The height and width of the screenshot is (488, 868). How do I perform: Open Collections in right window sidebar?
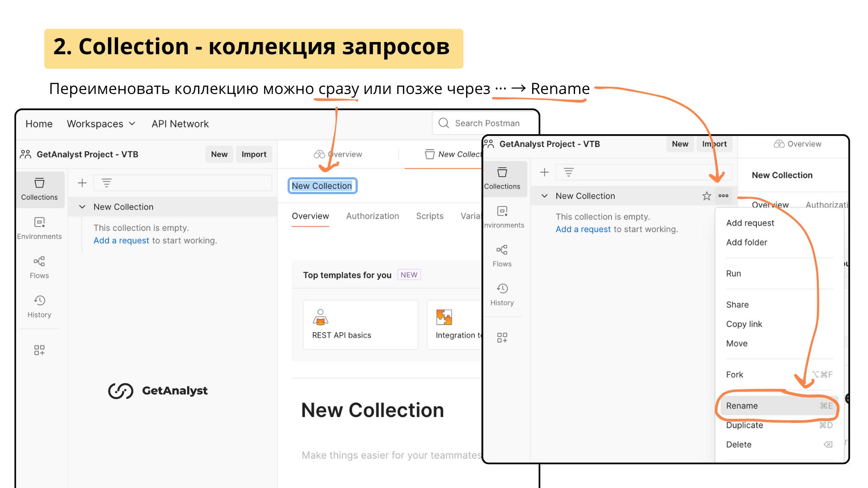[x=502, y=178]
